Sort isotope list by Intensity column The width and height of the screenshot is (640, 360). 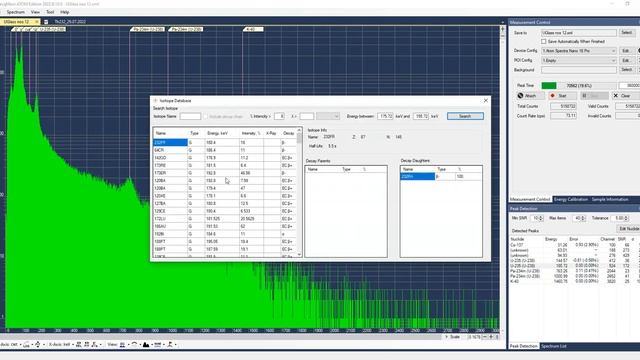251,133
